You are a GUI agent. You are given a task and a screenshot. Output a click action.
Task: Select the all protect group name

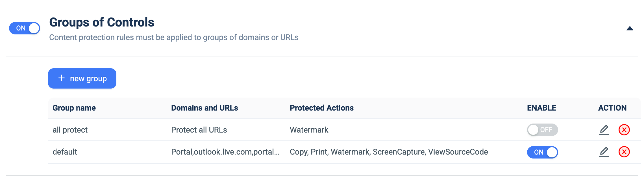[70, 130]
